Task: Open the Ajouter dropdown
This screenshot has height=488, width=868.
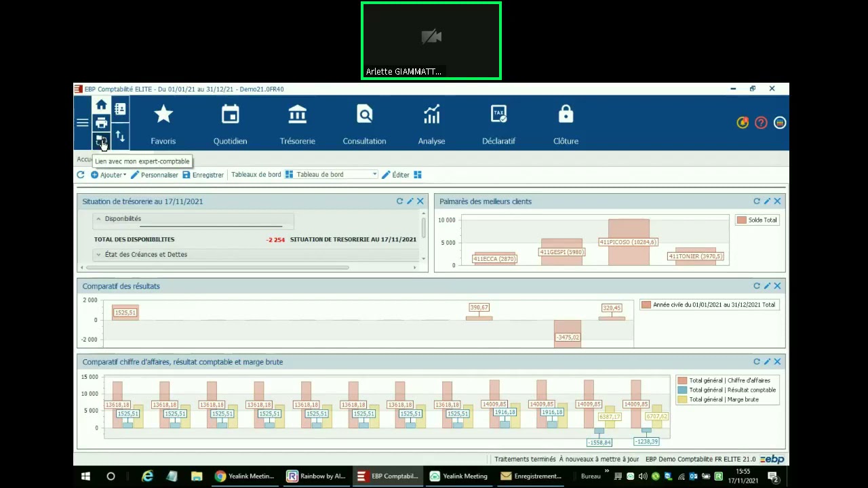Action: pos(108,175)
